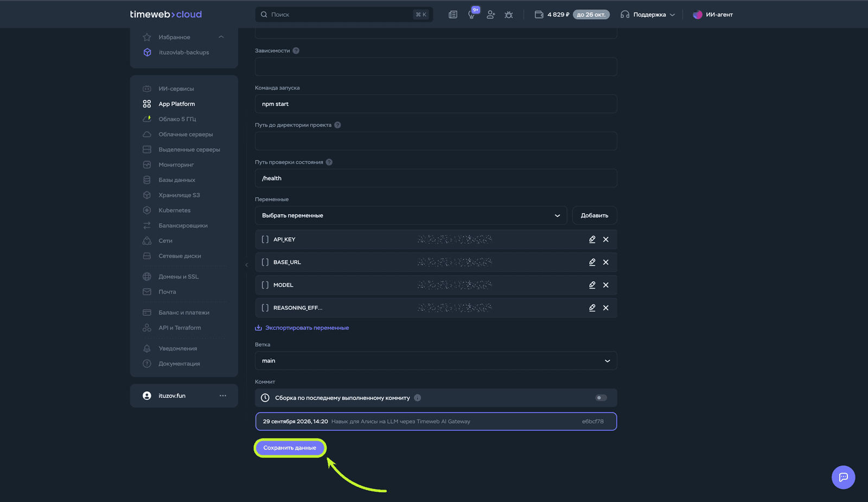Toggle build by last commit switch
The height and width of the screenshot is (502, 868).
click(x=601, y=398)
